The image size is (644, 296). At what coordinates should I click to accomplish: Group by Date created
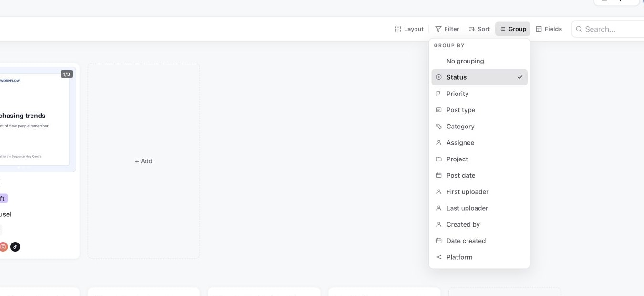point(479,241)
